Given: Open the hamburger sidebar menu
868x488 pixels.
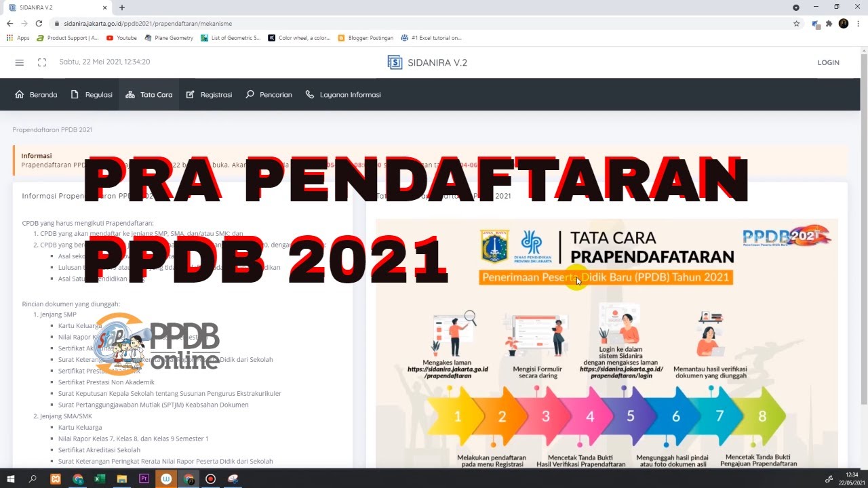Looking at the screenshot, I should point(20,62).
